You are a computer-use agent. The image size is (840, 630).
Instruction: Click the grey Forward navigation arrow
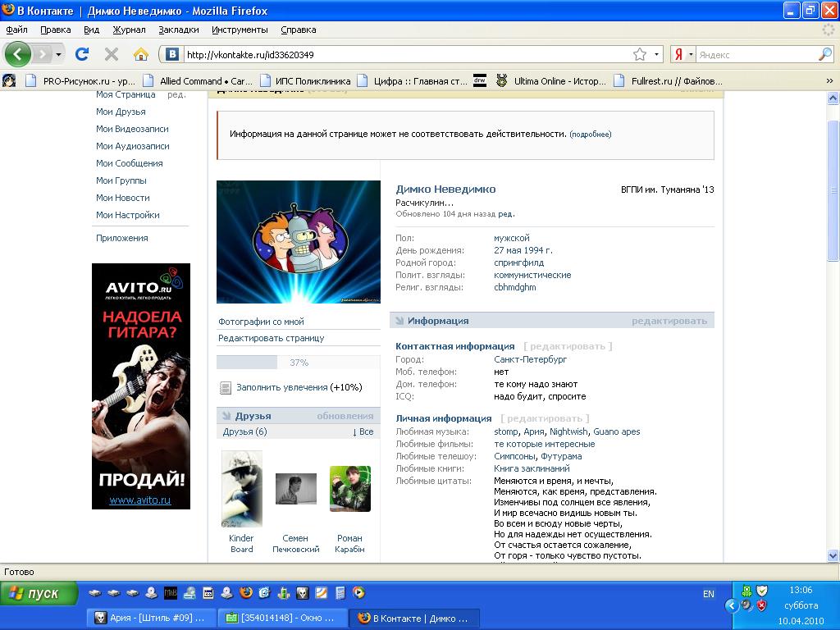(42, 54)
